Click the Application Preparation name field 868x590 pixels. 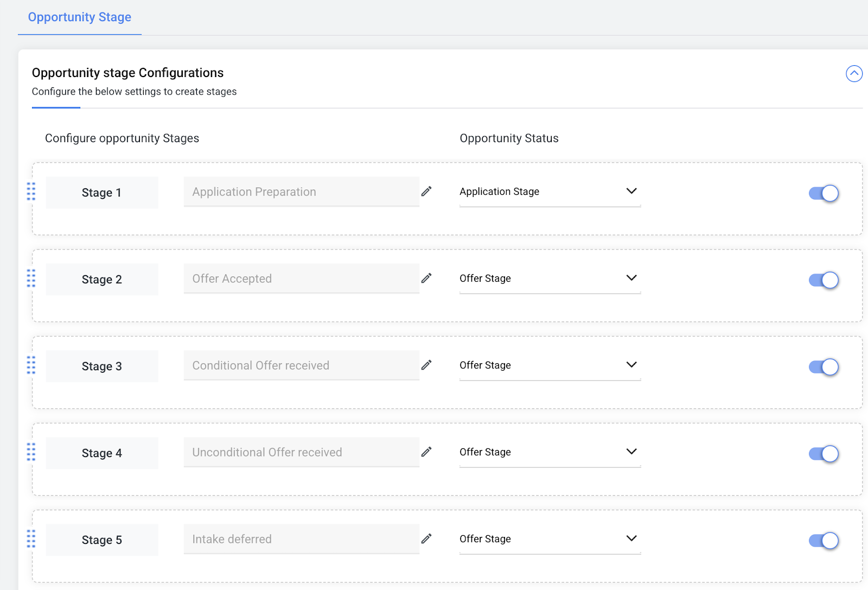point(301,192)
